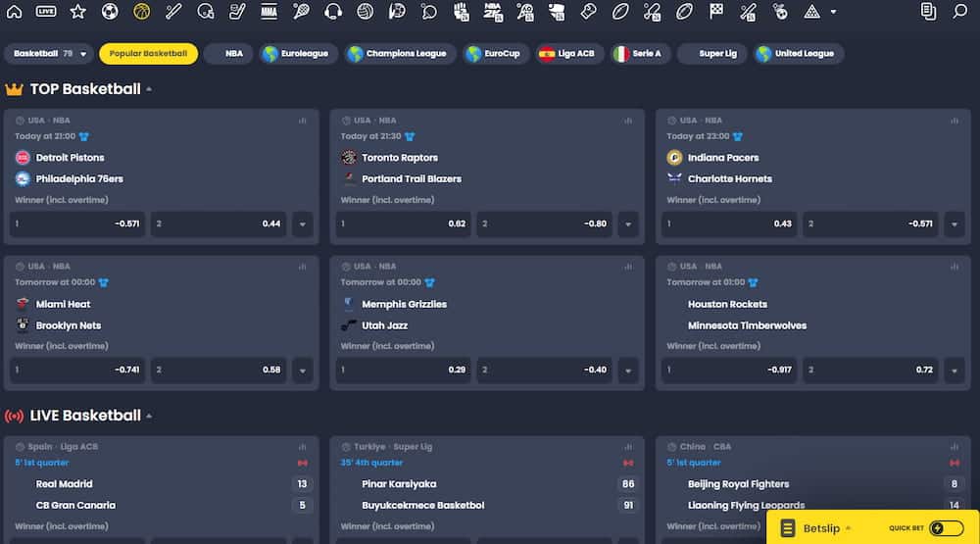The width and height of the screenshot is (980, 544).
Task: Select the Esports headset icon
Action: pos(333,11)
